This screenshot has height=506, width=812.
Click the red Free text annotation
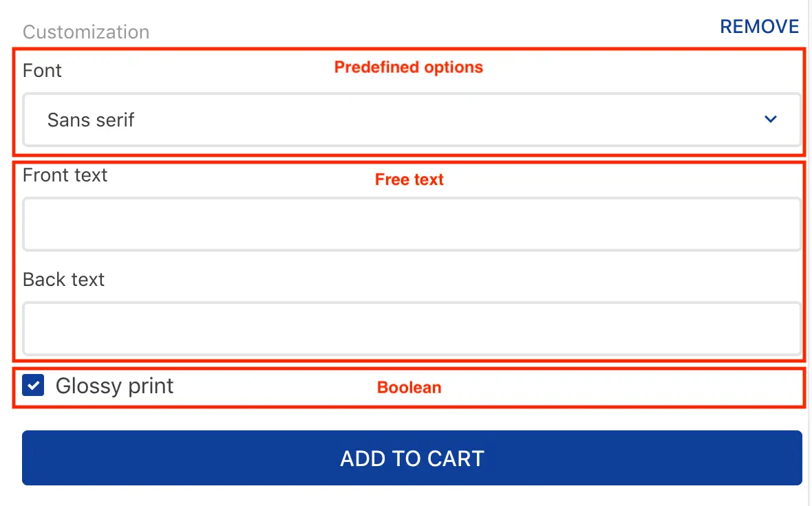409,180
